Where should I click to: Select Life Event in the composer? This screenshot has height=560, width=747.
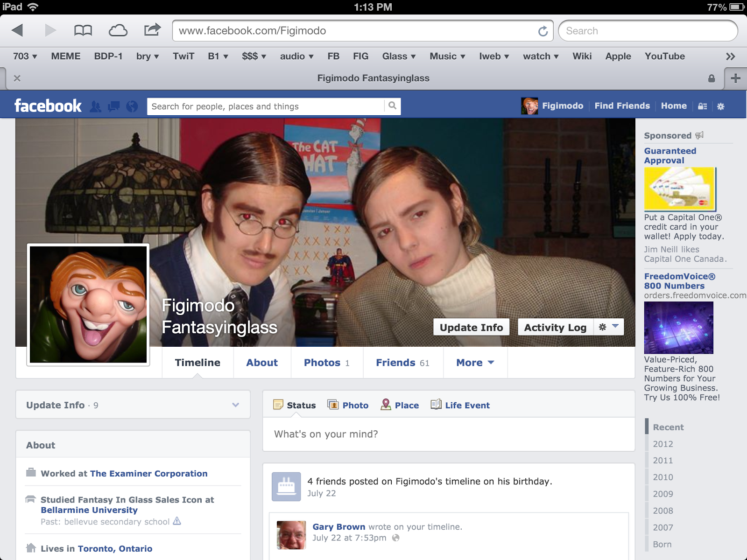(460, 405)
